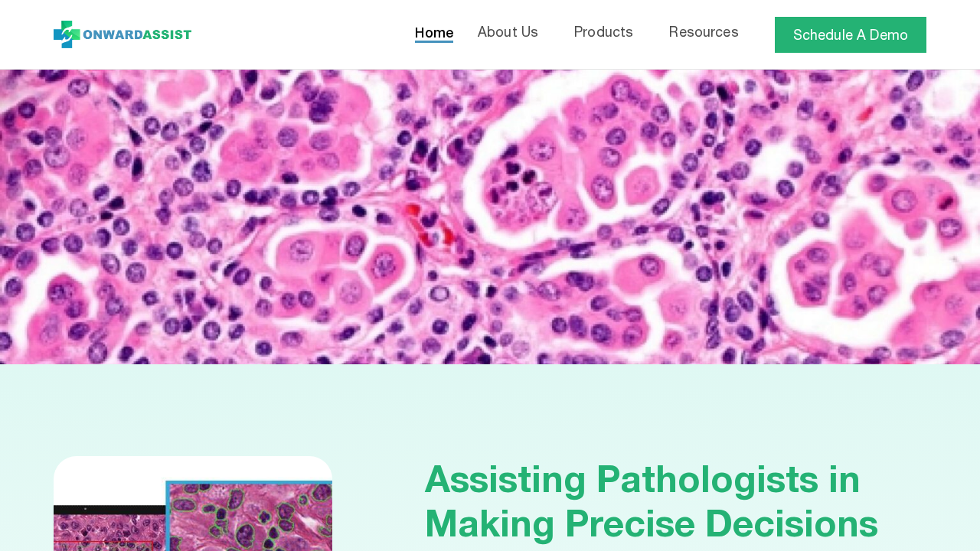Click the Making Precise Decisions heading line
This screenshot has width=980, height=551.
(x=651, y=524)
